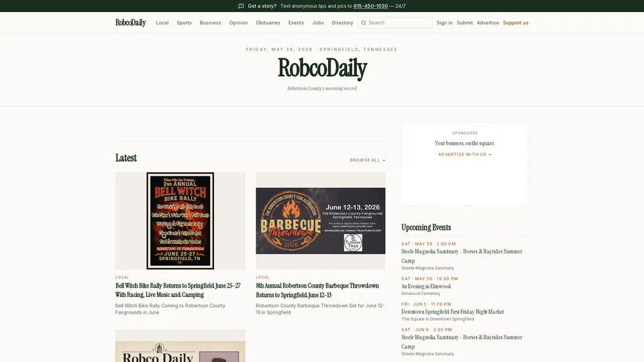Click 'Elmwood Cemetery' venue text
The height and width of the screenshot is (362, 644).
click(x=421, y=294)
